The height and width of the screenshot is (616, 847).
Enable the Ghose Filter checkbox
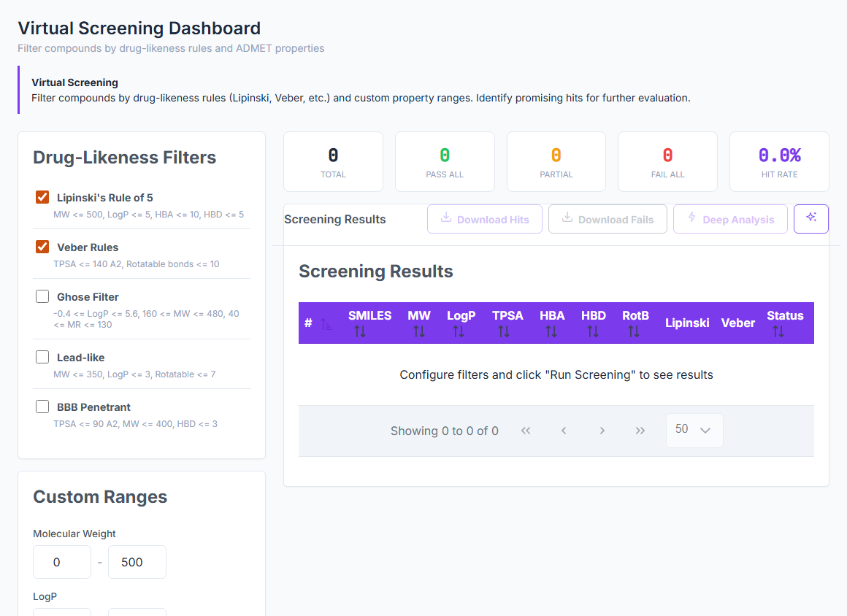pyautogui.click(x=42, y=296)
